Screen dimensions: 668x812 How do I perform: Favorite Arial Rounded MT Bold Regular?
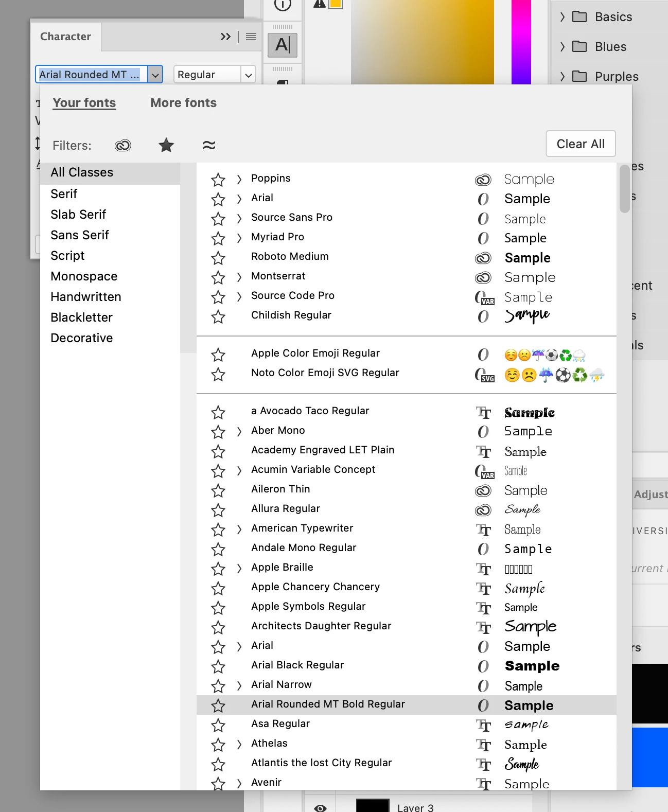218,705
